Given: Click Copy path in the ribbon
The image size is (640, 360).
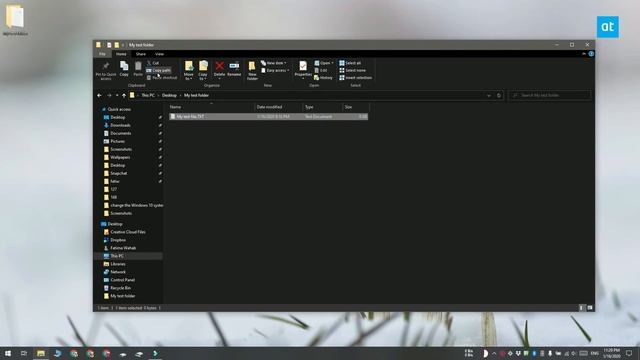Looking at the screenshot, I should tap(158, 70).
